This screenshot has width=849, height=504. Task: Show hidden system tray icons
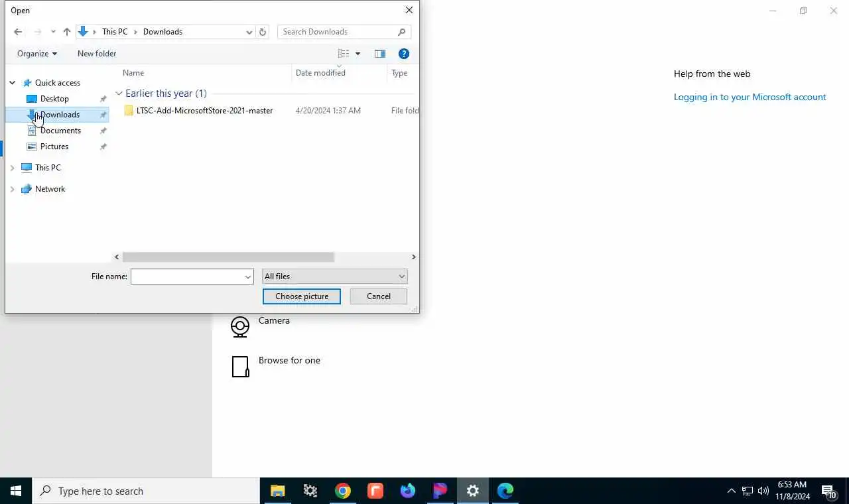pos(731,491)
